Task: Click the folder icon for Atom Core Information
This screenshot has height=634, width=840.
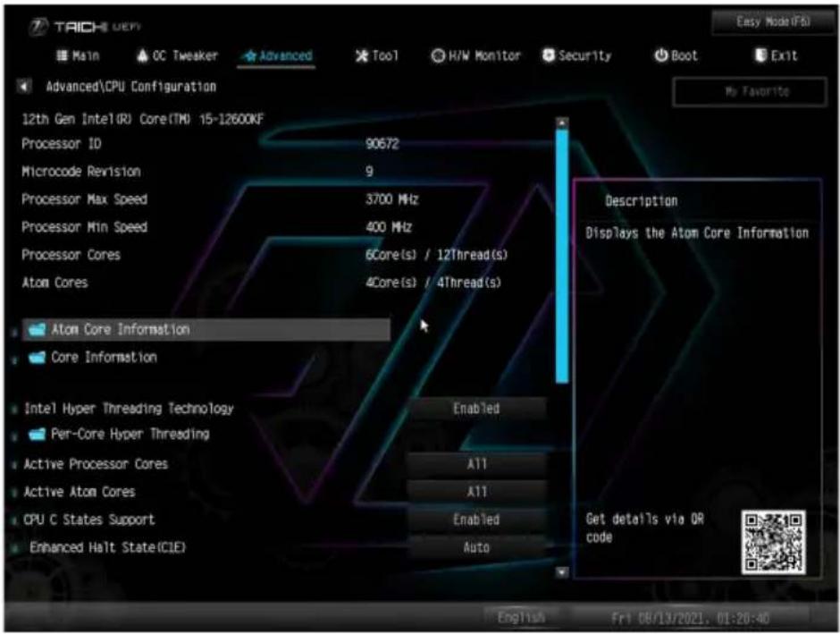Action: click(x=37, y=329)
